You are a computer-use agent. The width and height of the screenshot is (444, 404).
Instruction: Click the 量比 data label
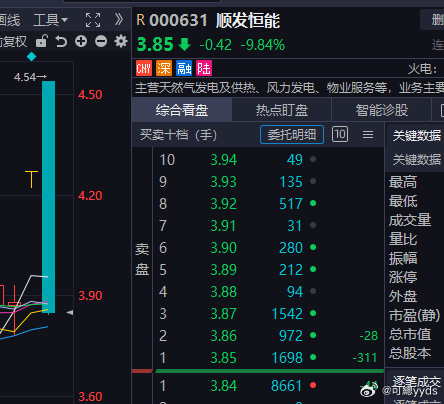[x=403, y=239]
